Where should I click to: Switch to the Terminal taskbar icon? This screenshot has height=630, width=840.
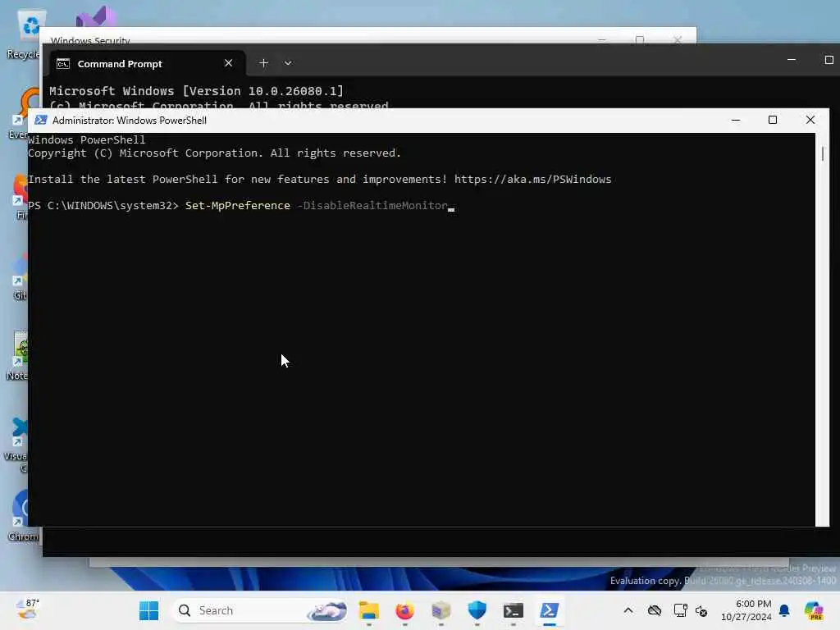[x=514, y=610]
